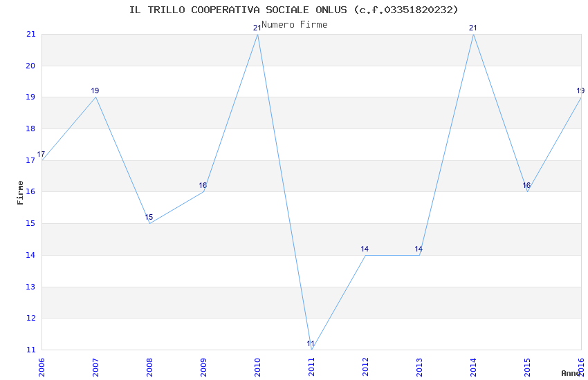The height and width of the screenshot is (380, 588).
Task: Click y-axis tick label 21
Action: click(x=30, y=34)
